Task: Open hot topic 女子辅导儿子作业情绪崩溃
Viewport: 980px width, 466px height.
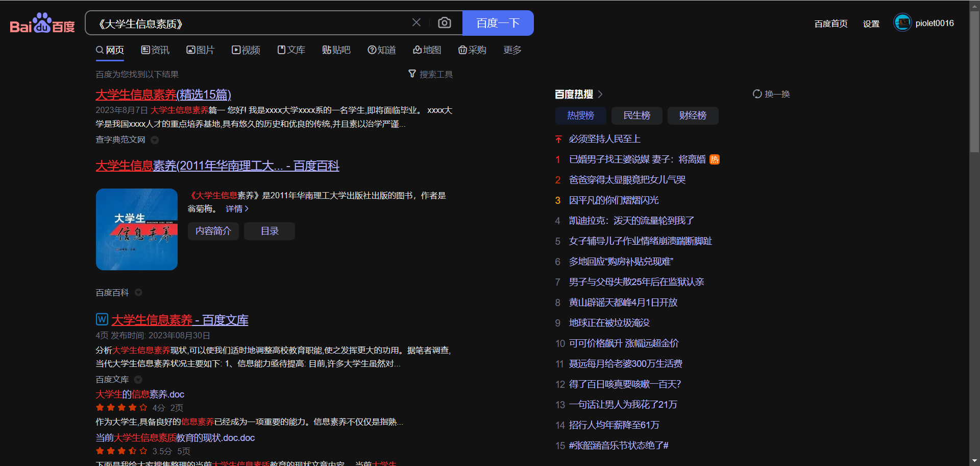Action: [x=641, y=241]
